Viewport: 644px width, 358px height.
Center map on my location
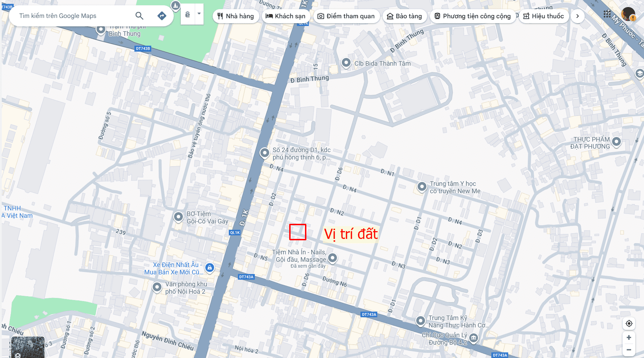coord(629,324)
